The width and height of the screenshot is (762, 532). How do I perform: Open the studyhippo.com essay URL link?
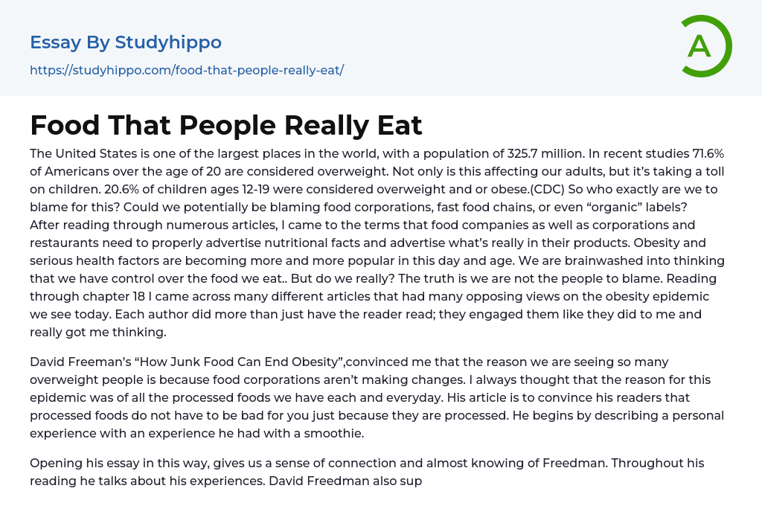click(x=186, y=71)
